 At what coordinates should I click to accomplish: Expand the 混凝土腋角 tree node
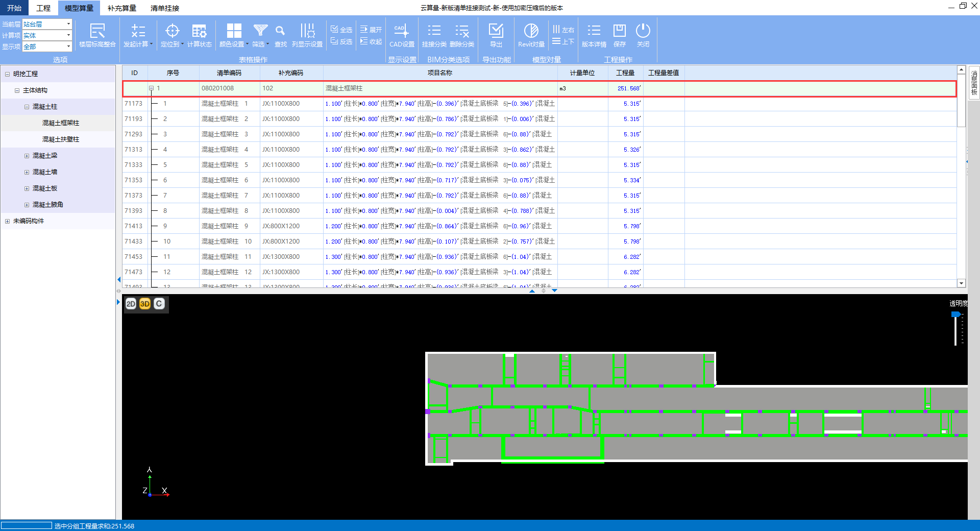pos(27,205)
